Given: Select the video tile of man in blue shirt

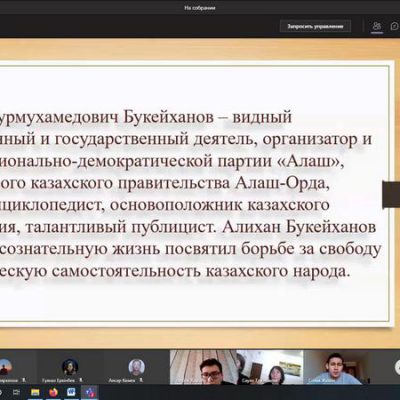Looking at the screenshot, I should pyautogui.click(x=337, y=367).
